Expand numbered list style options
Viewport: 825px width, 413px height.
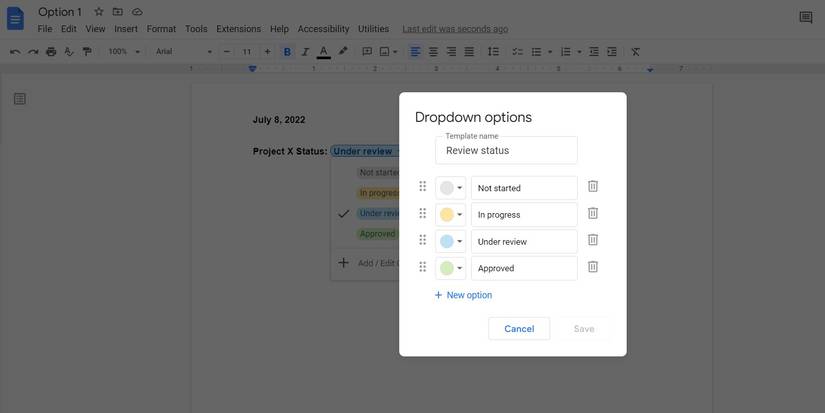(x=579, y=52)
